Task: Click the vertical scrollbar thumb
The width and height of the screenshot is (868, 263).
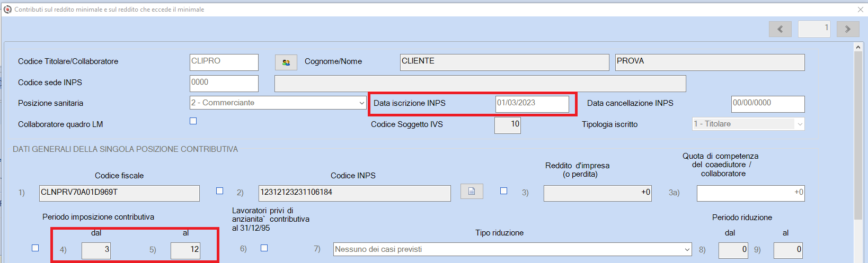Action: click(x=858, y=135)
